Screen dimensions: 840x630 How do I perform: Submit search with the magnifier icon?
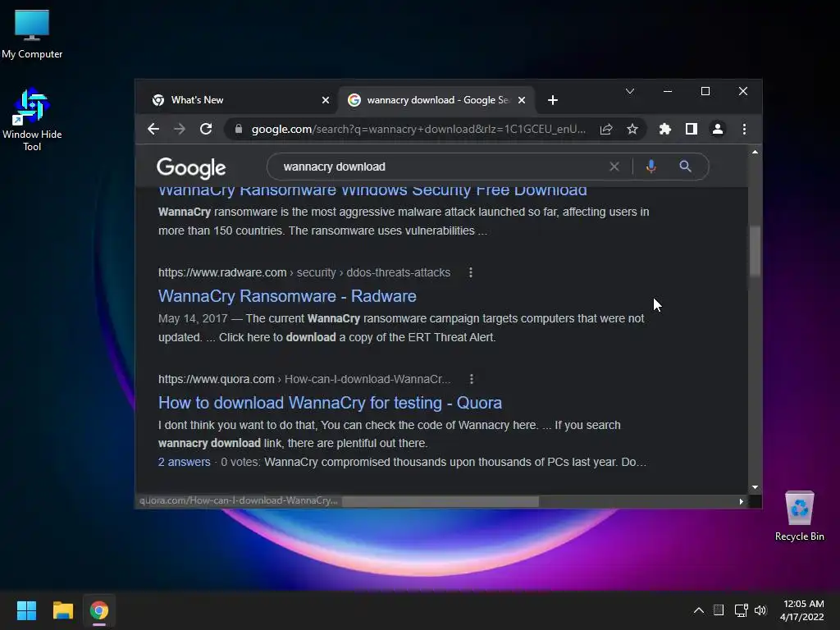coord(685,167)
